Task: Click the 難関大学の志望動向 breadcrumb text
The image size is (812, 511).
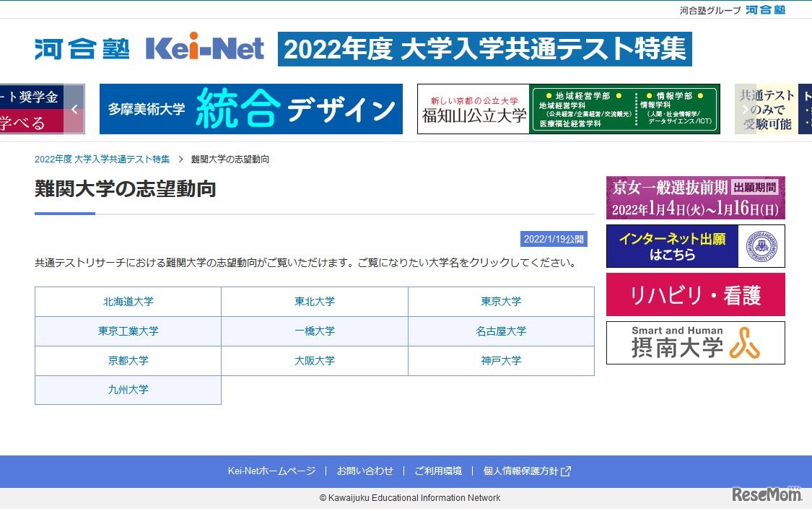Action: tap(230, 159)
